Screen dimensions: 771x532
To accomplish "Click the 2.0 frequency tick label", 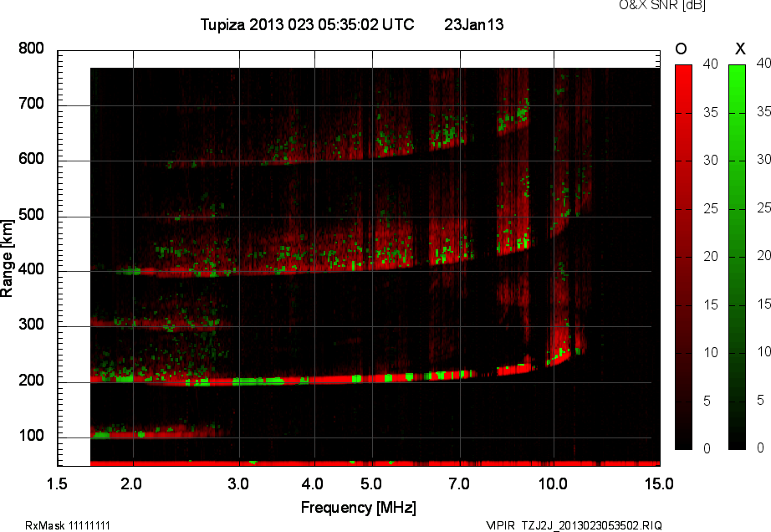I will pyautogui.click(x=131, y=483).
